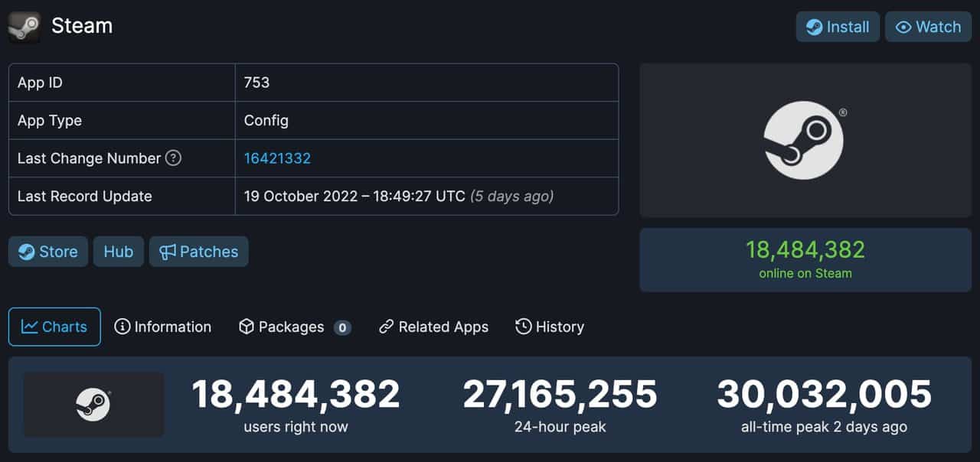Viewport: 980px width, 462px height.
Task: View the History tab
Action: tap(550, 327)
